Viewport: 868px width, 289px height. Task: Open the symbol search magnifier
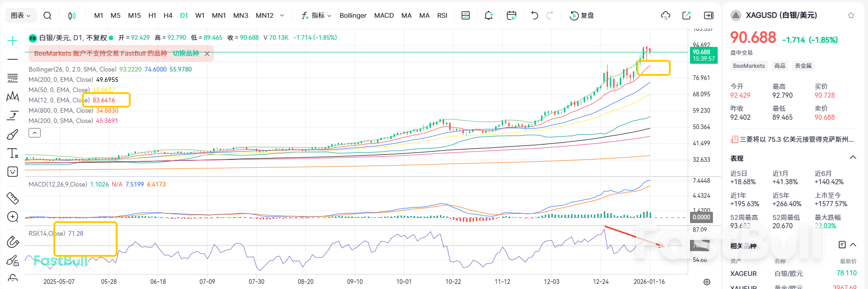coord(47,15)
